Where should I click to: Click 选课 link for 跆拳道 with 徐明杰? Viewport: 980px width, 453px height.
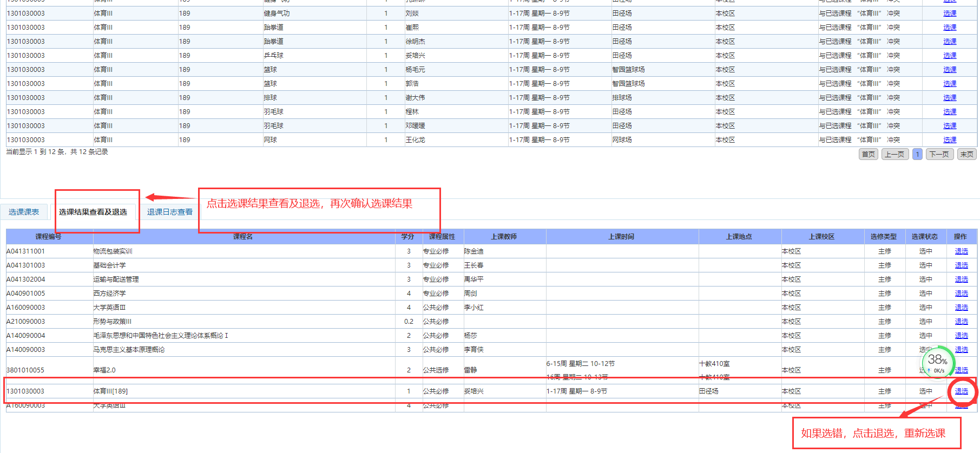(950, 42)
